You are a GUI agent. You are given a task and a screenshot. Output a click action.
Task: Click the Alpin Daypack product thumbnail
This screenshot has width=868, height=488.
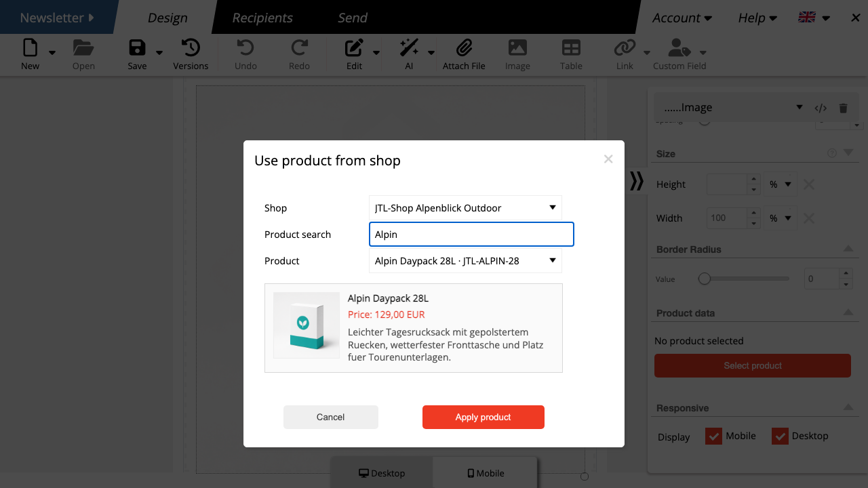pos(307,325)
